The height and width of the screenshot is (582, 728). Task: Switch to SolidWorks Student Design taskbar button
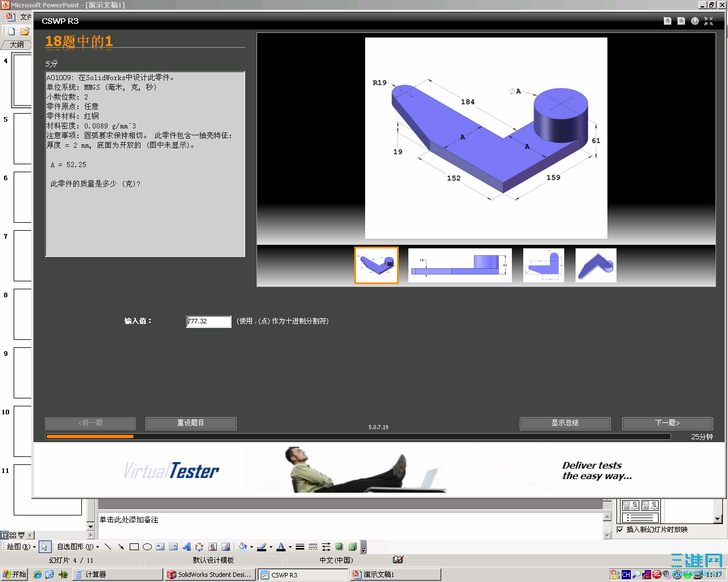pos(210,575)
